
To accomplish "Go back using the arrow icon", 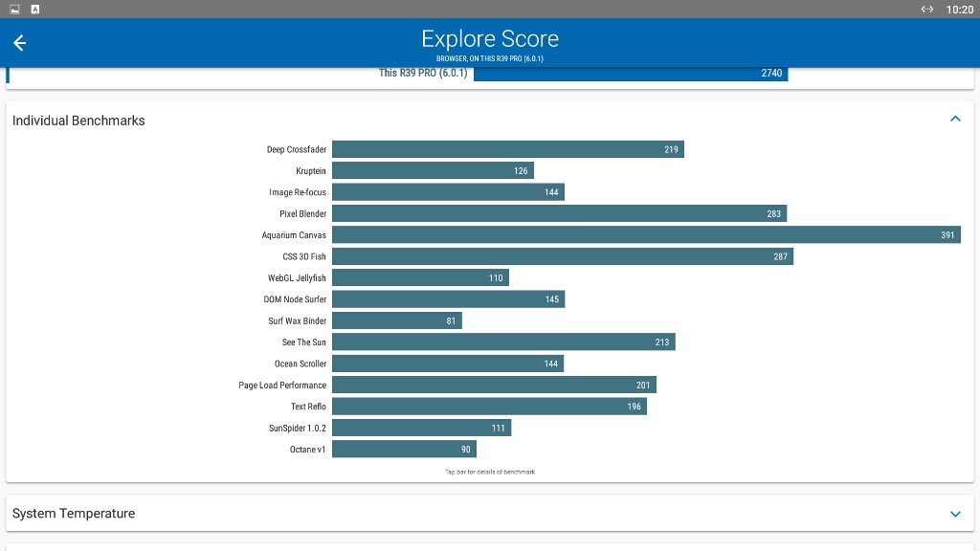I will pyautogui.click(x=19, y=42).
